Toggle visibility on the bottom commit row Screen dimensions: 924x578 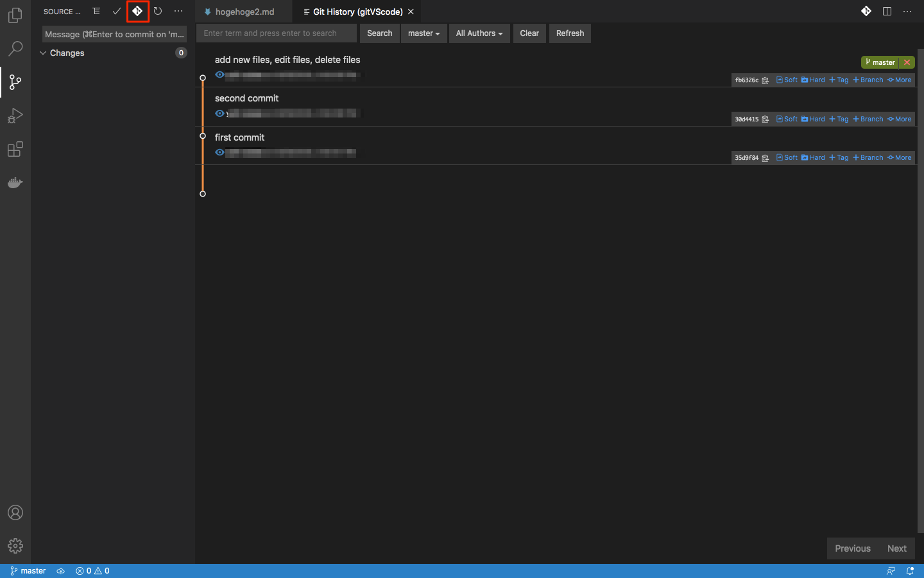coord(219,152)
